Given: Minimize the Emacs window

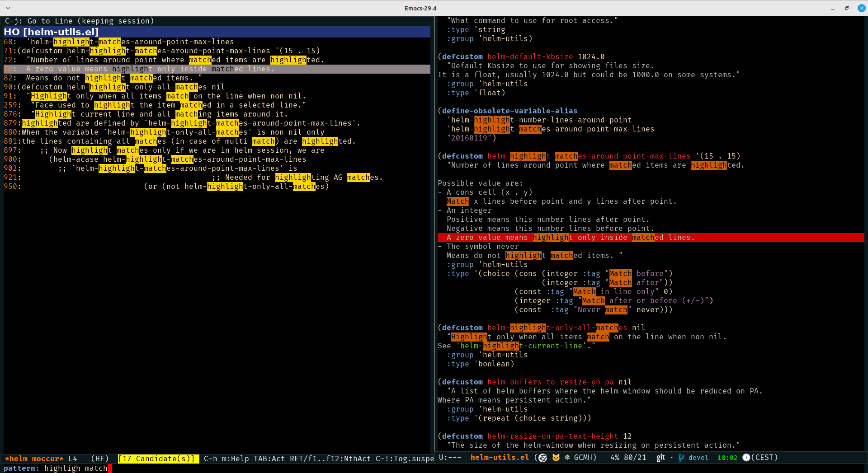Looking at the screenshot, I should [833, 8].
